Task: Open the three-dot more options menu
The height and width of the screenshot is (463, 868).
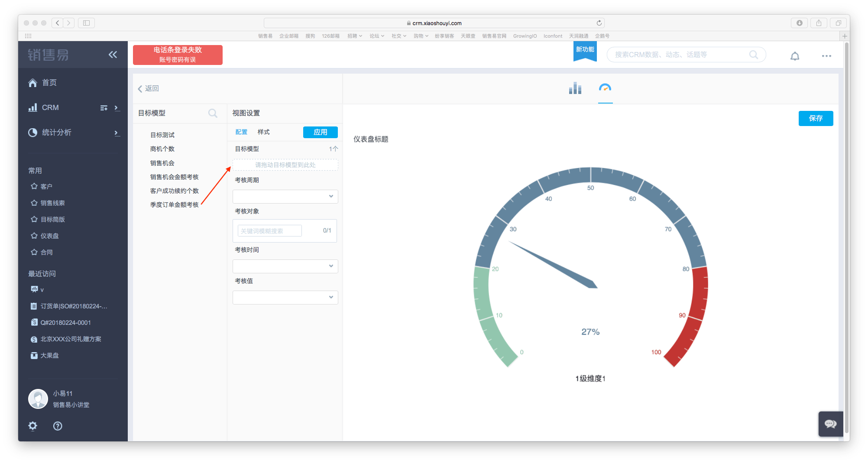Action: (826, 56)
